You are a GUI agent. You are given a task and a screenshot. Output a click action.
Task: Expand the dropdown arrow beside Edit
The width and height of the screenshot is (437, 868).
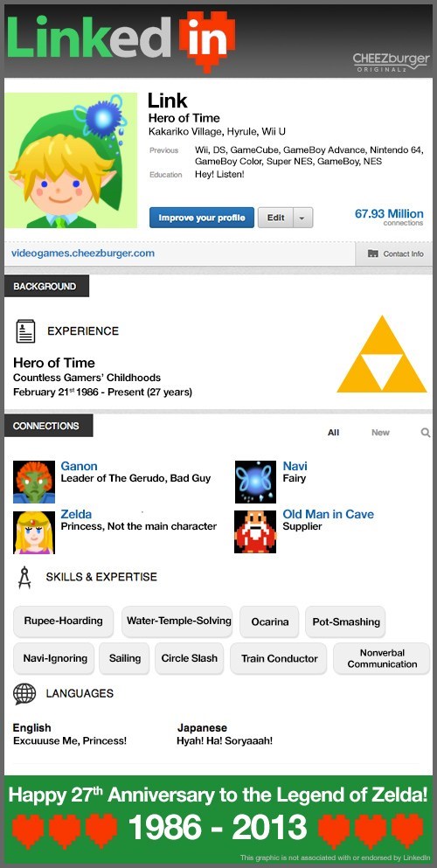click(x=302, y=218)
